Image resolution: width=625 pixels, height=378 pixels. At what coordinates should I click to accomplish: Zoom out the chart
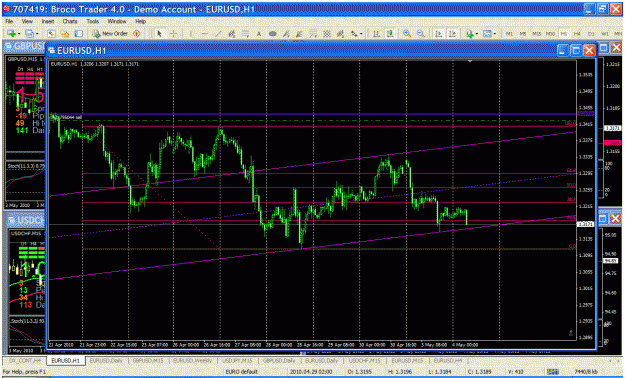pos(421,34)
